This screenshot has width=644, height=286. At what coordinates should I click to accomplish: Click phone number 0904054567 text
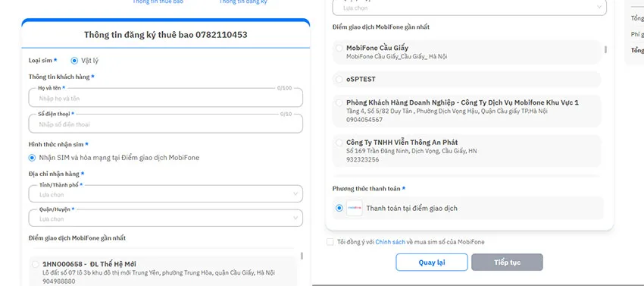(x=364, y=120)
